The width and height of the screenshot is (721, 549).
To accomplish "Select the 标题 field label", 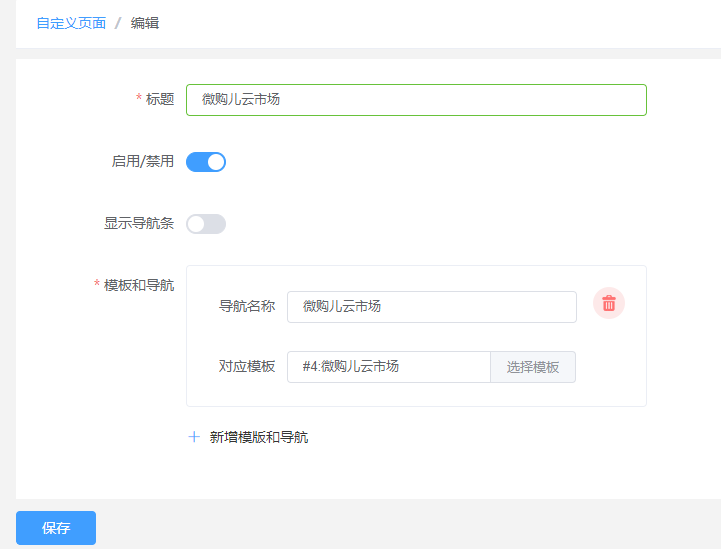I will click(x=160, y=99).
